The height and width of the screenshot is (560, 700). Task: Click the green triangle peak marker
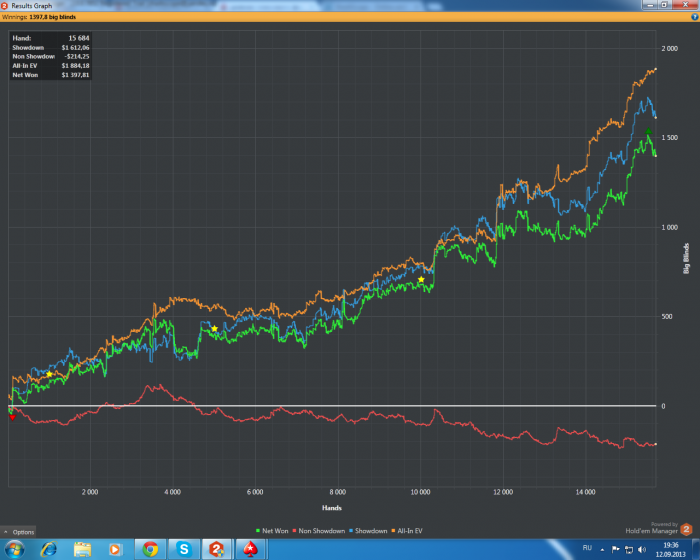point(648,131)
